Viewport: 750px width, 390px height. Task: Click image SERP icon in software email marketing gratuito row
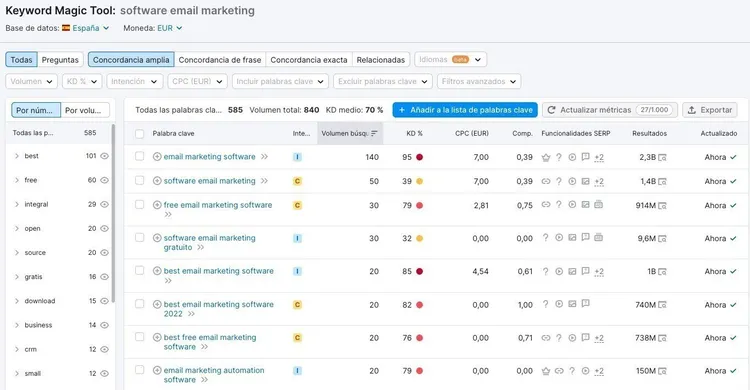572,238
